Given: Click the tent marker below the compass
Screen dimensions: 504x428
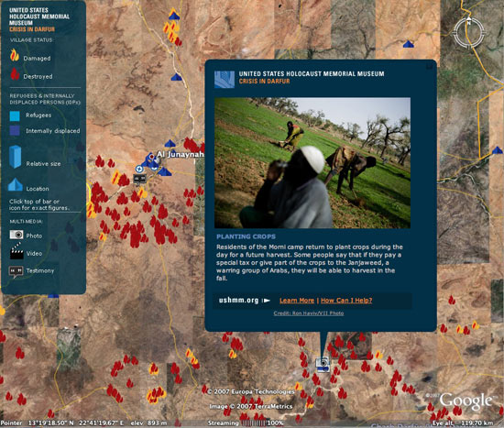Looking at the screenshot, I should point(408,44).
